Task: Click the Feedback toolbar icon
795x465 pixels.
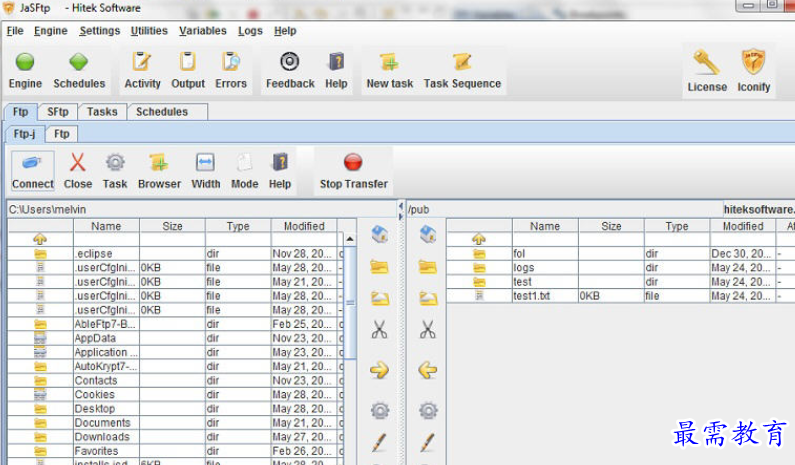Action: tap(290, 62)
